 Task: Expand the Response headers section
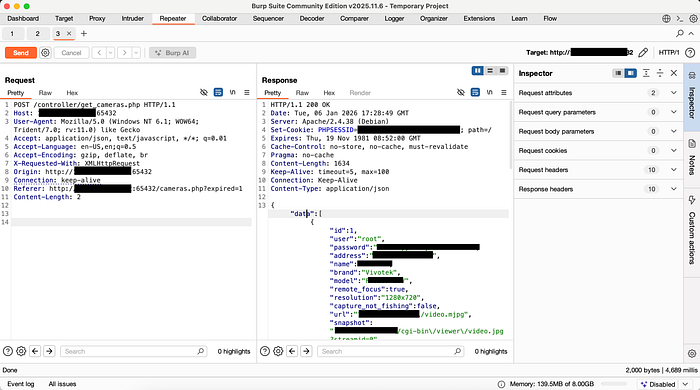[x=598, y=189]
